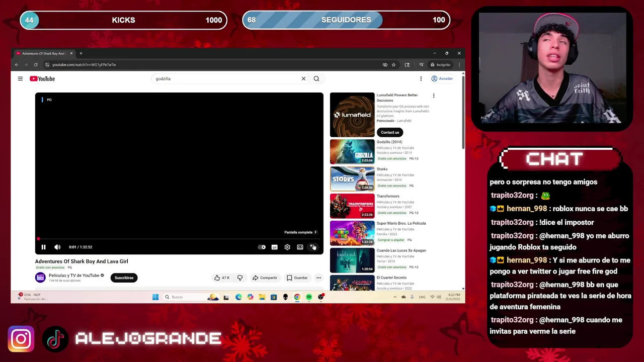Bookmark page with star icon

(393, 64)
